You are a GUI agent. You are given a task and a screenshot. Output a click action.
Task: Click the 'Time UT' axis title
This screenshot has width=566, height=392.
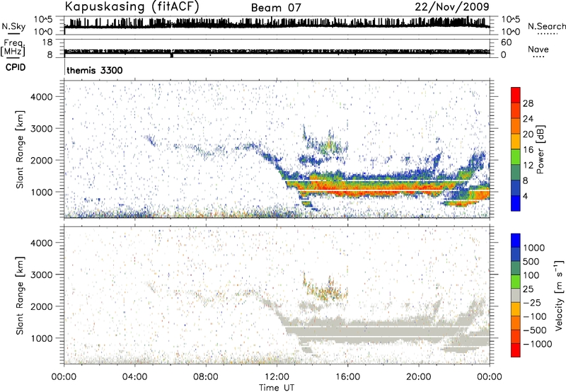[277, 388]
